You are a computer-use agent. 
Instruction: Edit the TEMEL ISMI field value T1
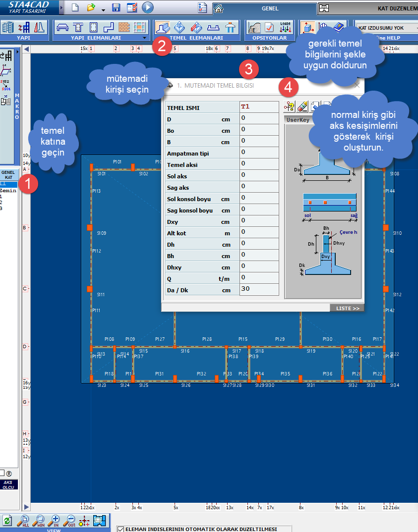coord(259,106)
